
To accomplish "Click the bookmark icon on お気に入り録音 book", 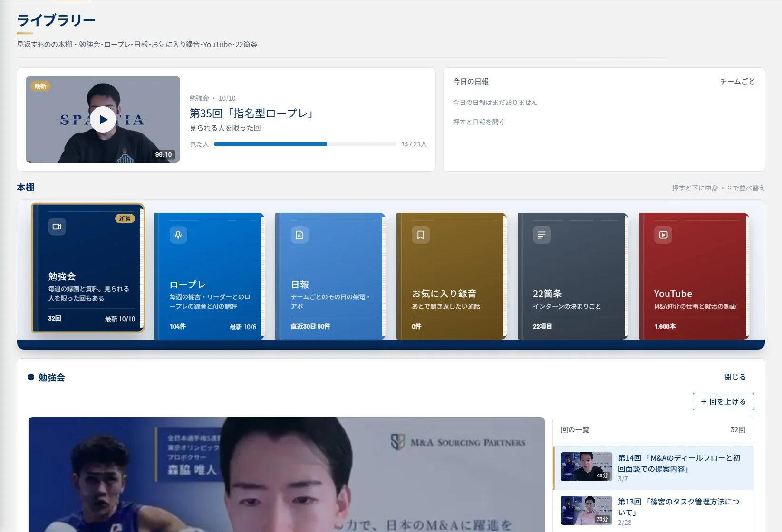I will pos(421,235).
